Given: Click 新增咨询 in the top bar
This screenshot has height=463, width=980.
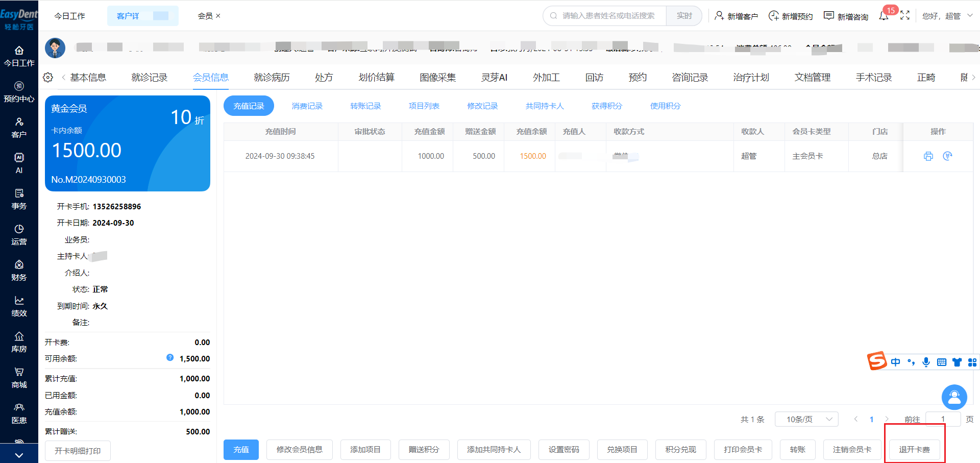Looking at the screenshot, I should [x=846, y=16].
